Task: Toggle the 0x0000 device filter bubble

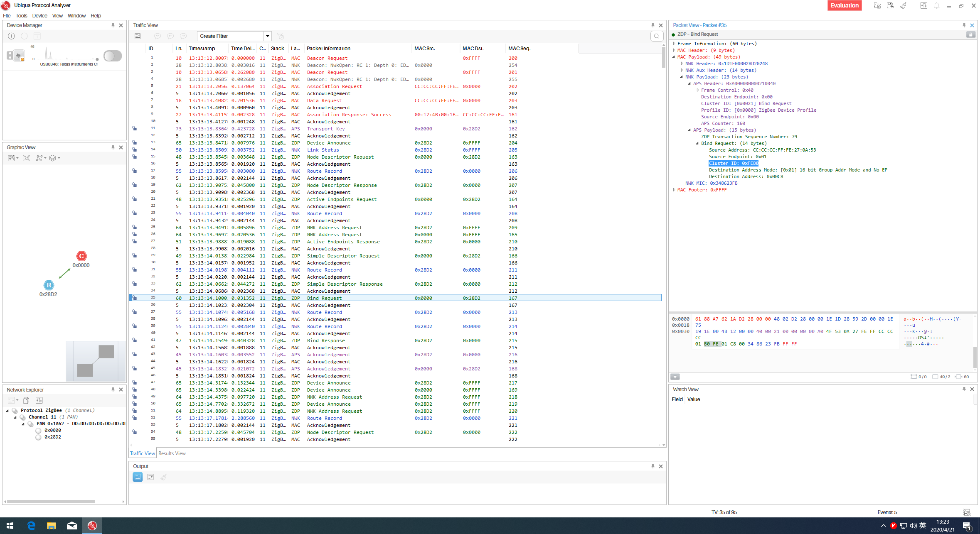Action: [38, 431]
